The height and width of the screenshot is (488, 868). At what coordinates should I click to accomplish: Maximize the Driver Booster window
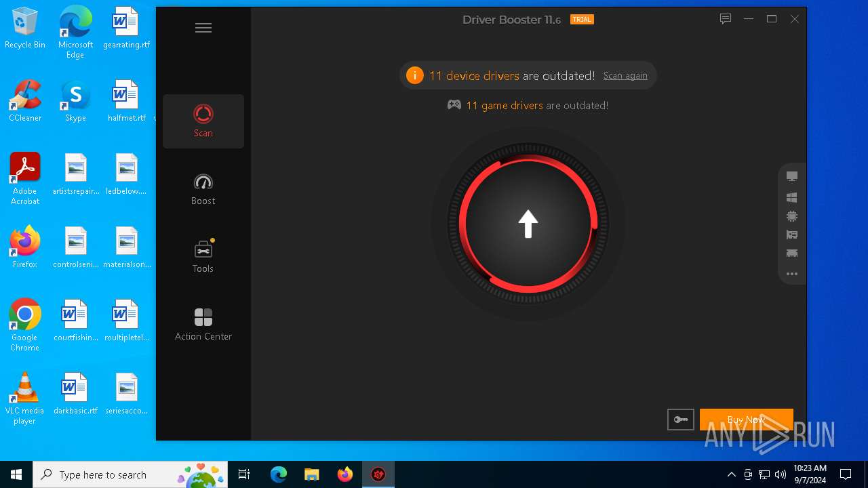point(772,19)
